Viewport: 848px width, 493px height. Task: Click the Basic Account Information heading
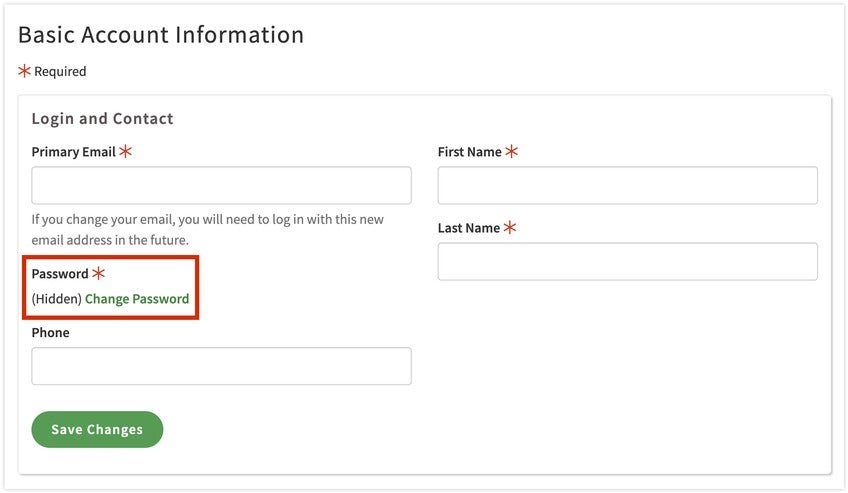[161, 35]
